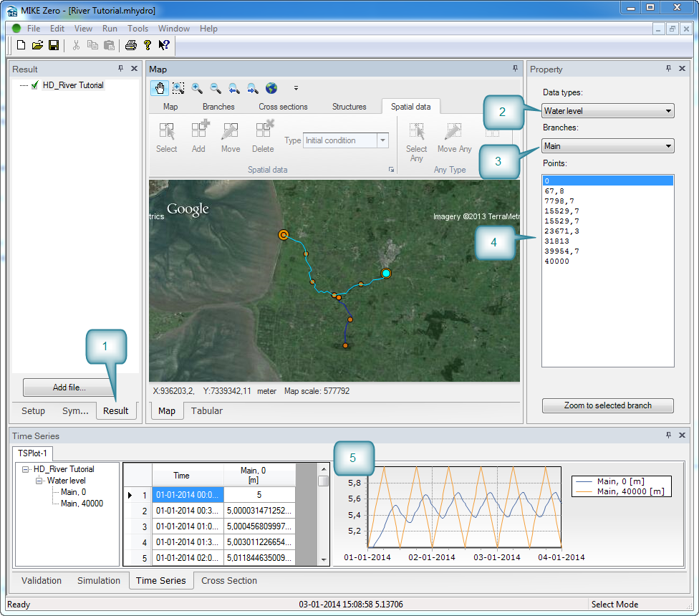Open the Type Initial condition dropdown
The height and width of the screenshot is (616, 699).
tap(382, 140)
